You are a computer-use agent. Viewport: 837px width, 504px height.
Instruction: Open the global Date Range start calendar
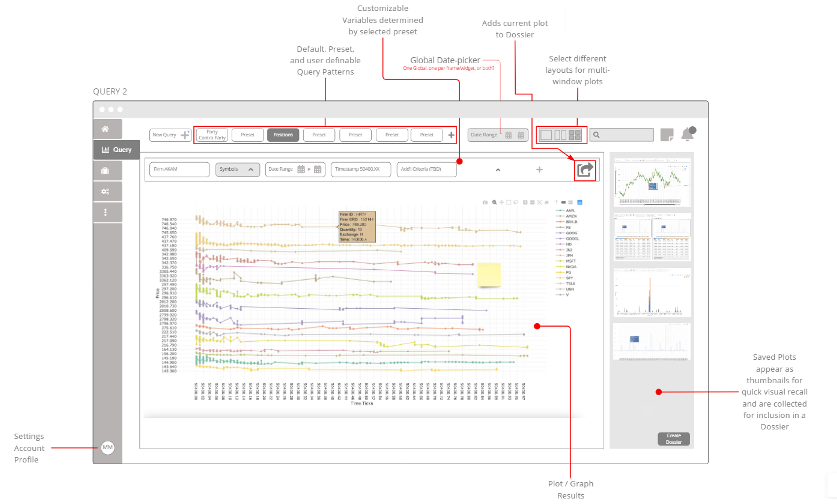point(508,135)
